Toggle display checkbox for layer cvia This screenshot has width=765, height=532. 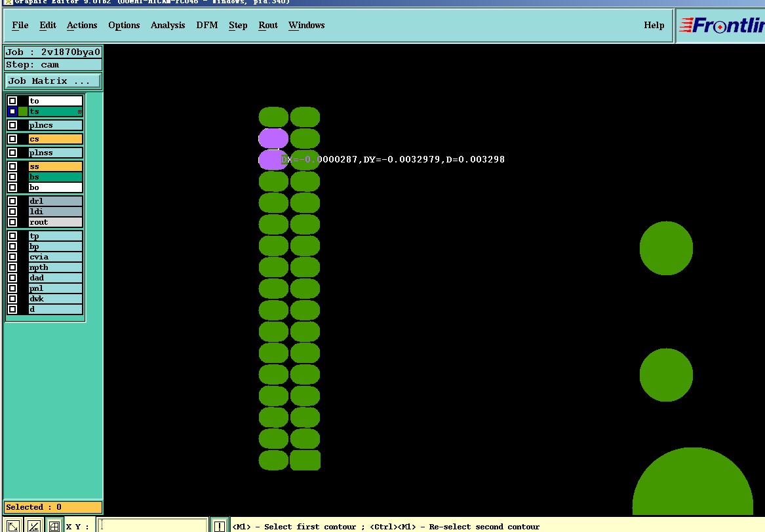(x=12, y=257)
